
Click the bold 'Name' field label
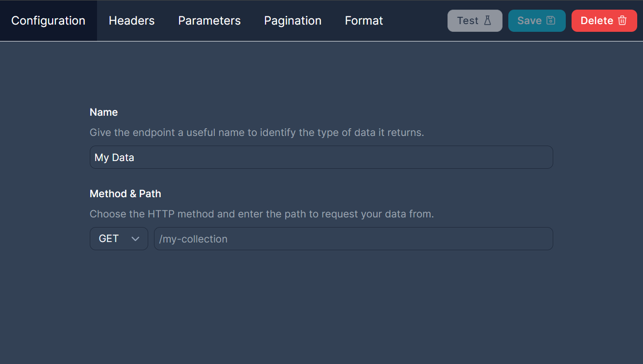pos(104,112)
